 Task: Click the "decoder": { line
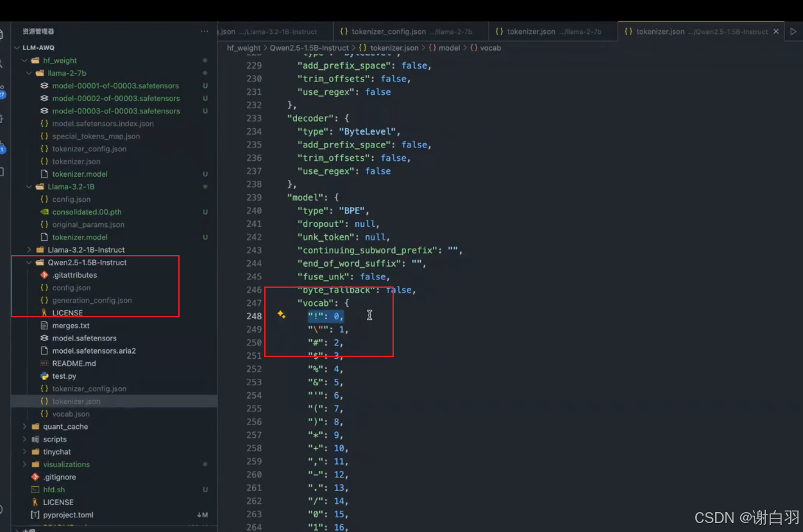click(318, 119)
